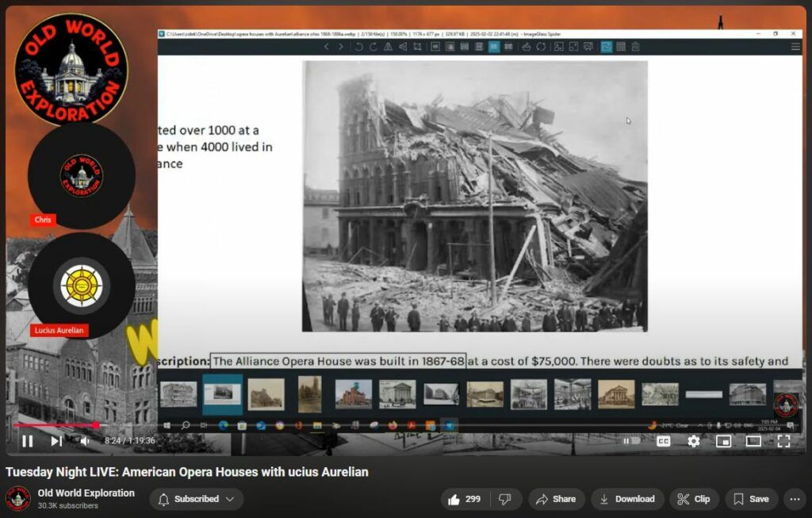The height and width of the screenshot is (518, 812).
Task: Skip to the next video
Action: [x=56, y=441]
